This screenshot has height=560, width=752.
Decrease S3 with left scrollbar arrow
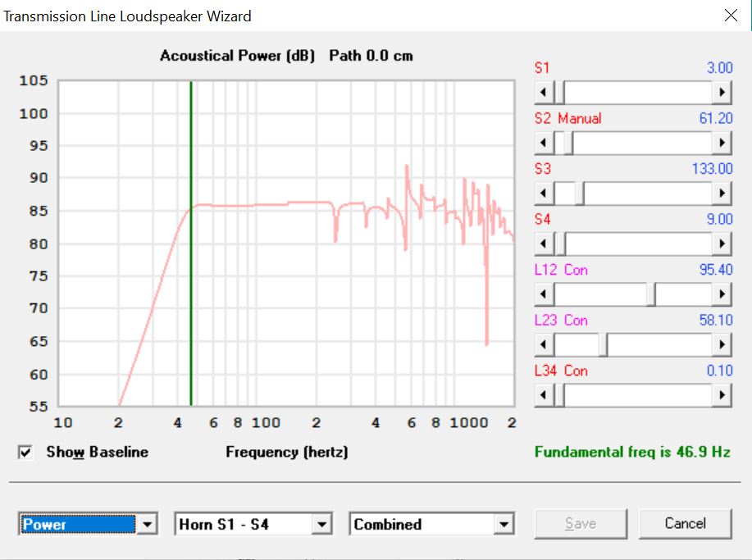[x=544, y=193]
